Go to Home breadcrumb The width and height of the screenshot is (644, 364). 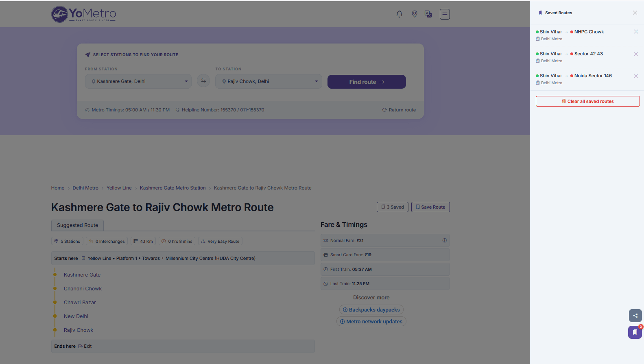point(58,188)
